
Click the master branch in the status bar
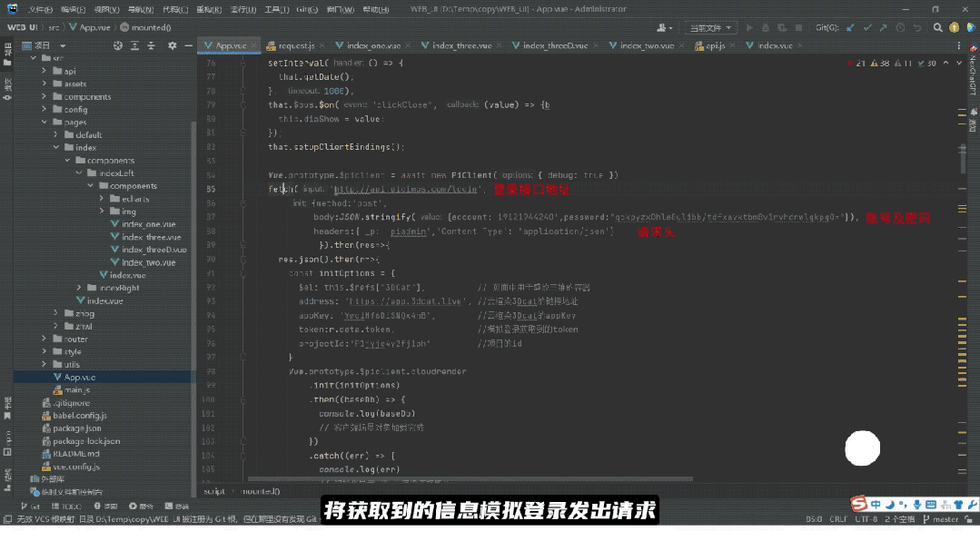click(945, 519)
